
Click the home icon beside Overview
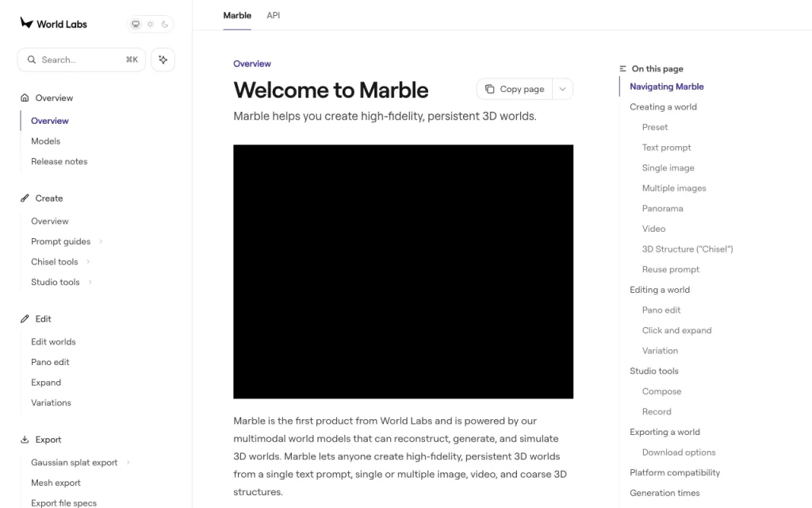coord(25,98)
